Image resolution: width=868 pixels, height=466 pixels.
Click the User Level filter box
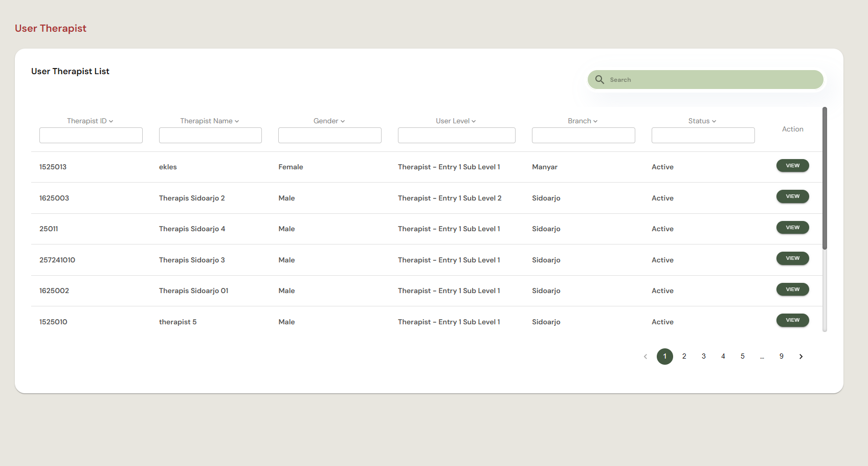click(457, 136)
